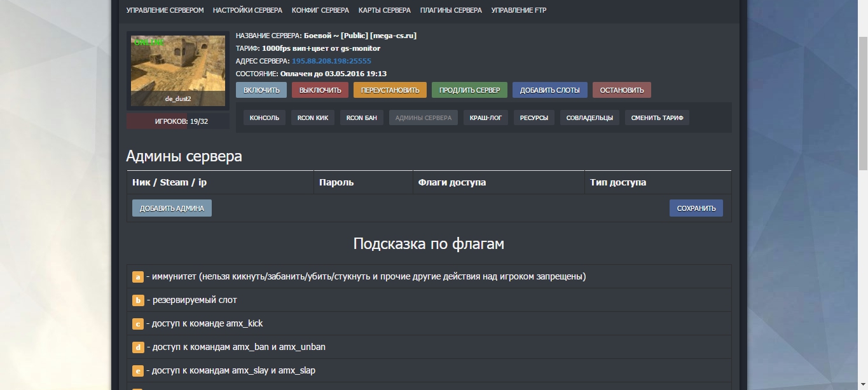Click the server address 195.88.208.198:25555 link
Image resolution: width=868 pixels, height=390 pixels.
point(331,61)
